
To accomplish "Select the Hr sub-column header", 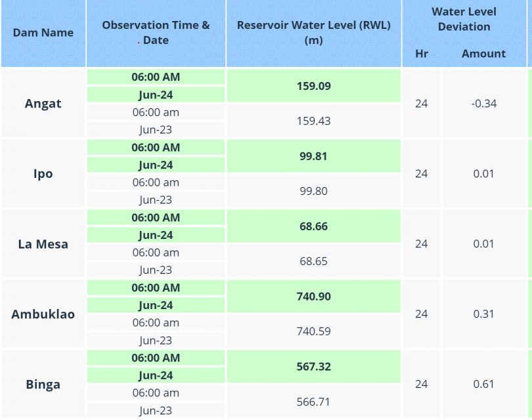I will coord(422,54).
